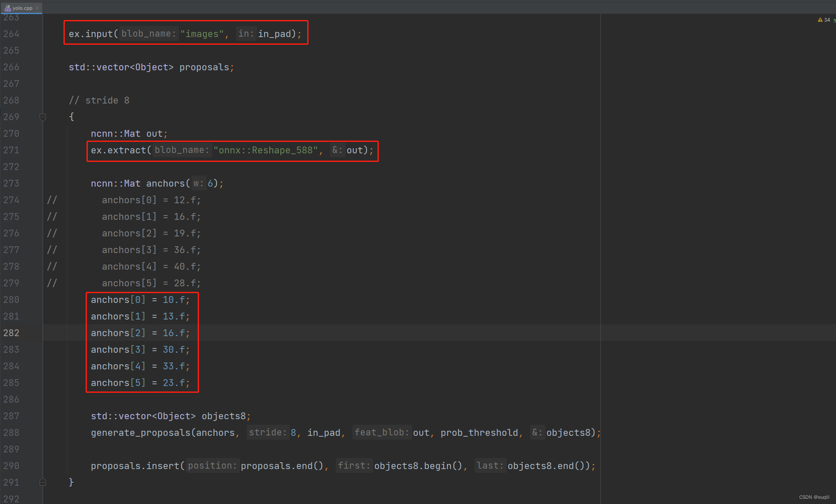The width and height of the screenshot is (836, 504).
Task: Click the warning count indicator showing 34
Action: (824, 20)
